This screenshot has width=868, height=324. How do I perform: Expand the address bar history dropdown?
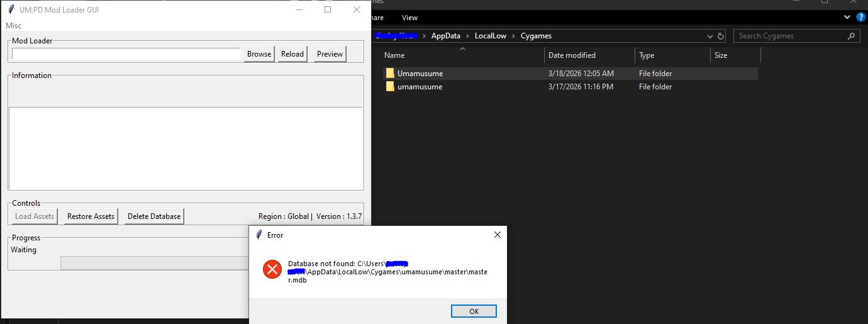coord(710,36)
